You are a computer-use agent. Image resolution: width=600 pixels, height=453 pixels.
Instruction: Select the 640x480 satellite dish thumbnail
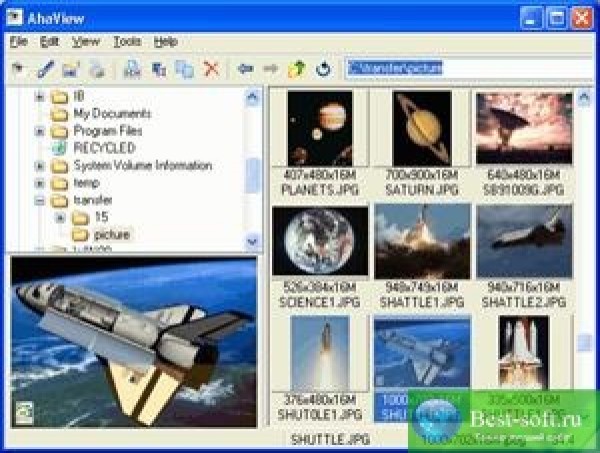524,129
